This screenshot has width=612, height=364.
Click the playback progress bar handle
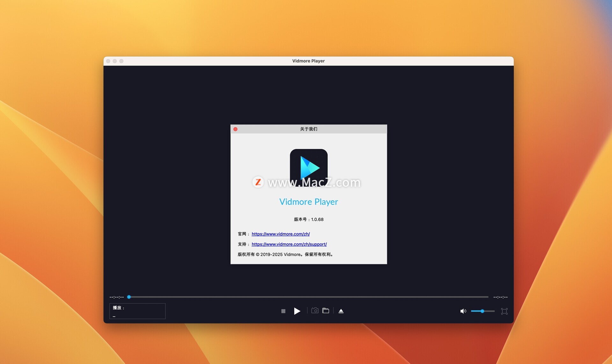pyautogui.click(x=129, y=297)
